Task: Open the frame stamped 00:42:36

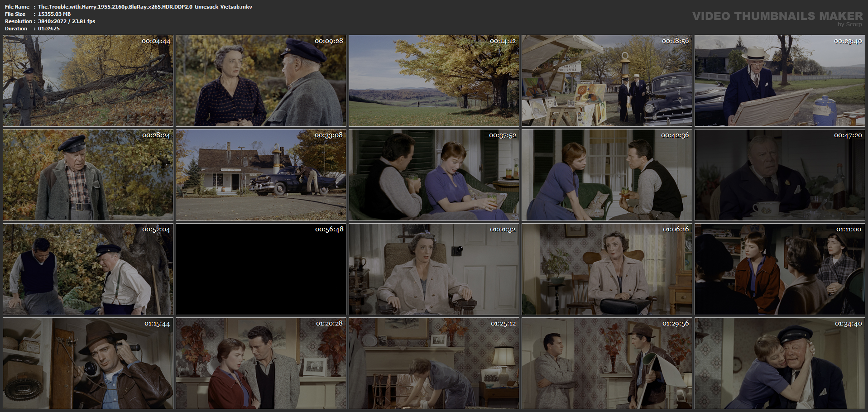Action: 607,175
